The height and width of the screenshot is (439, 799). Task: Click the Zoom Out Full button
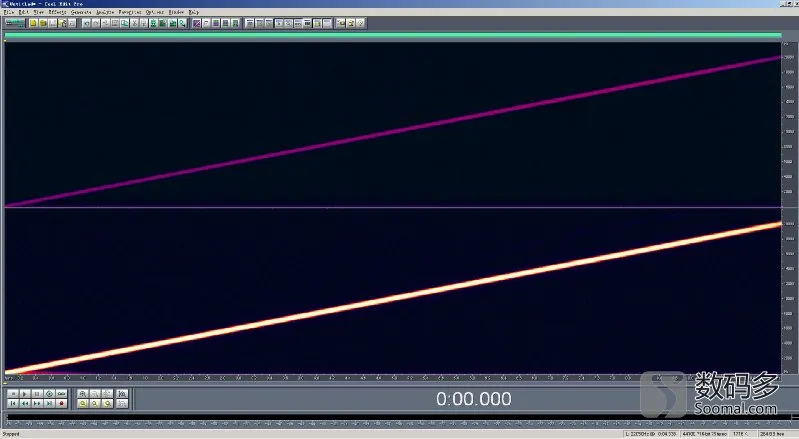coord(107,394)
